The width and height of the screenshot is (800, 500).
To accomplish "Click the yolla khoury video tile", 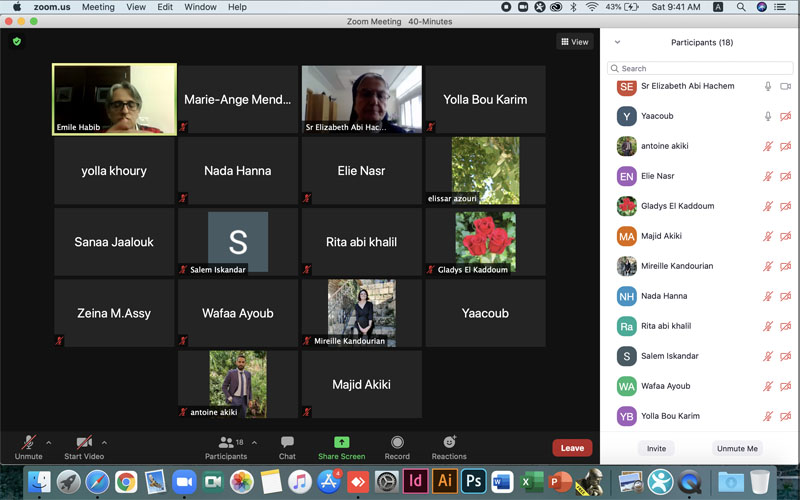I will point(114,170).
